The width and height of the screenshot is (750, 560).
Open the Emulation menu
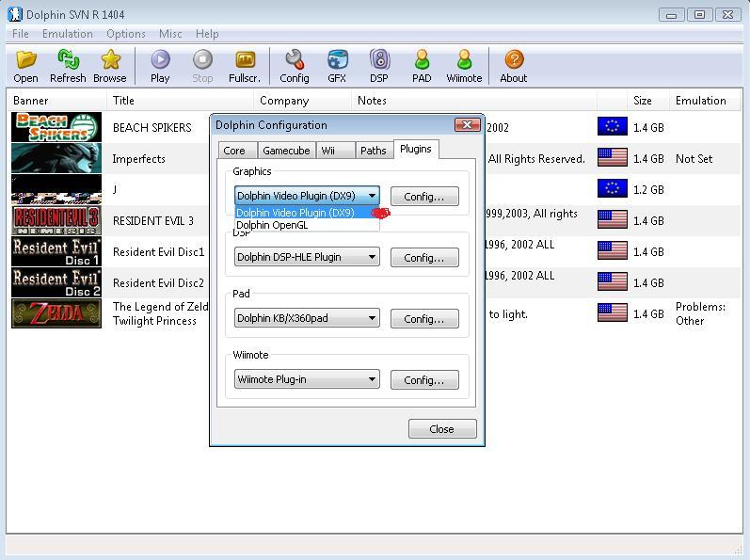pos(68,34)
